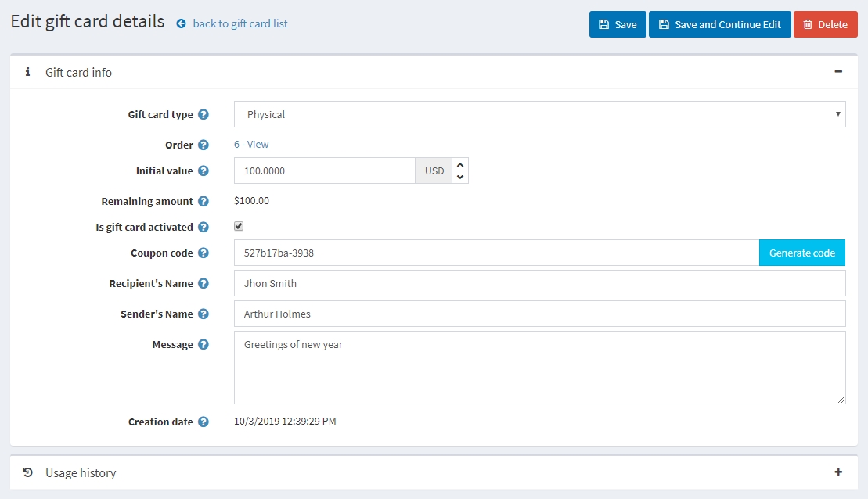The height and width of the screenshot is (499, 868).
Task: Go back to gift card list
Action: 240,23
